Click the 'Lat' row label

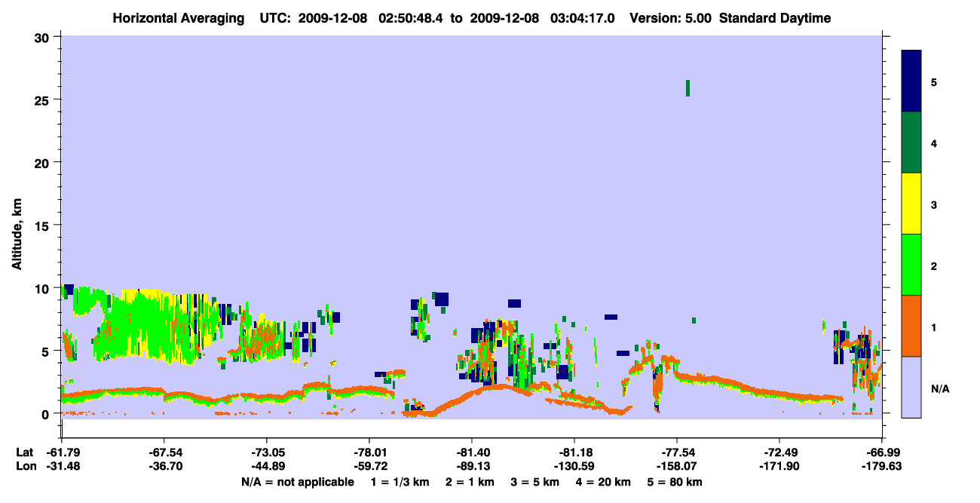click(23, 452)
